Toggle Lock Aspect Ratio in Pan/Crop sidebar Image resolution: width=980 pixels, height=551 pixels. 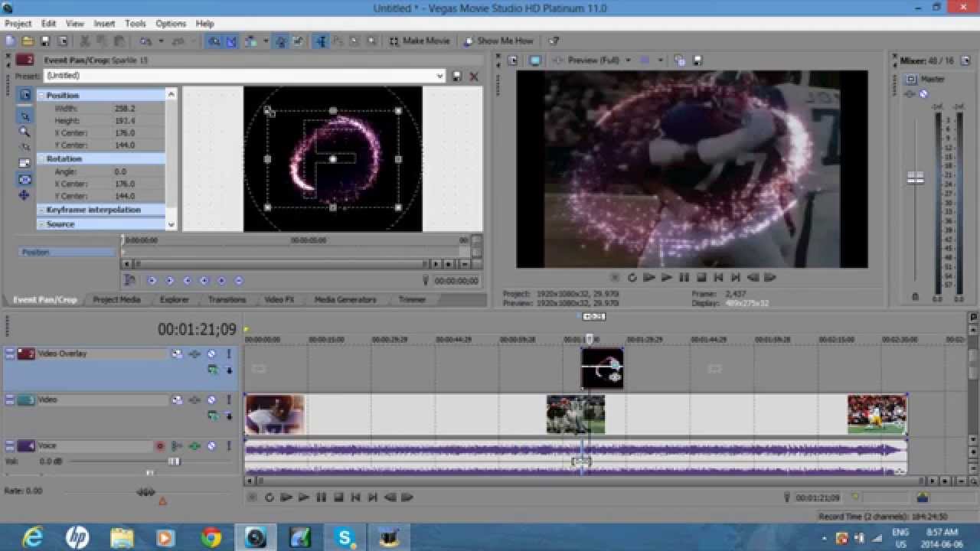[x=24, y=163]
